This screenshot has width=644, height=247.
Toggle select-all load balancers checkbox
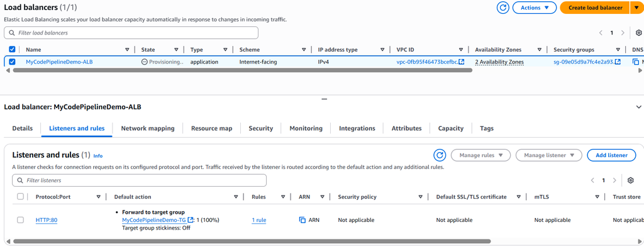pos(13,49)
